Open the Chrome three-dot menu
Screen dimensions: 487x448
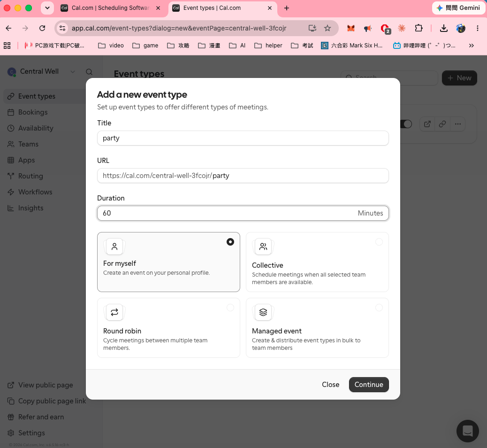point(477,28)
